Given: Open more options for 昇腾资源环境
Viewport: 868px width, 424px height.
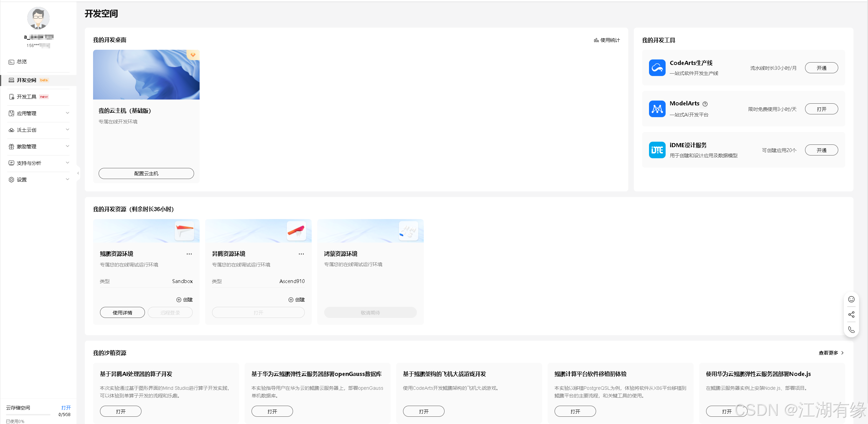Looking at the screenshot, I should point(301,254).
